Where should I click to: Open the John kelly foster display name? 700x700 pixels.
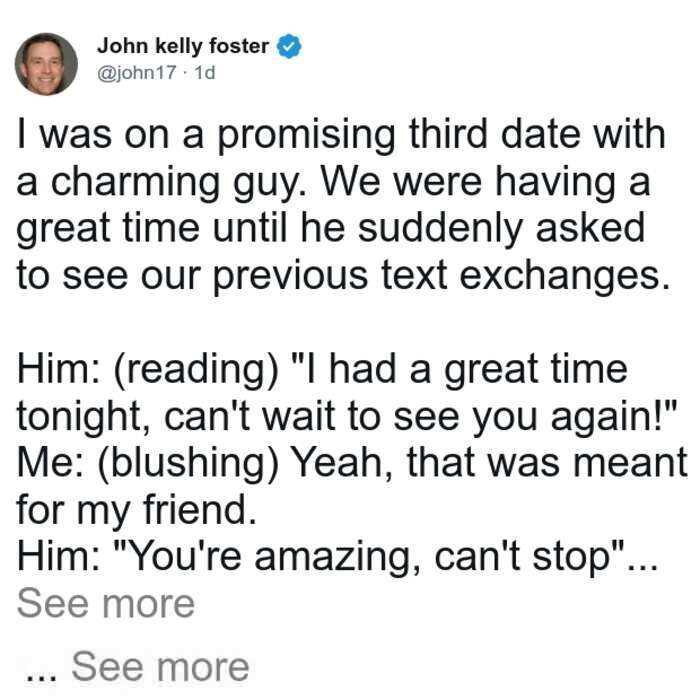(183, 46)
